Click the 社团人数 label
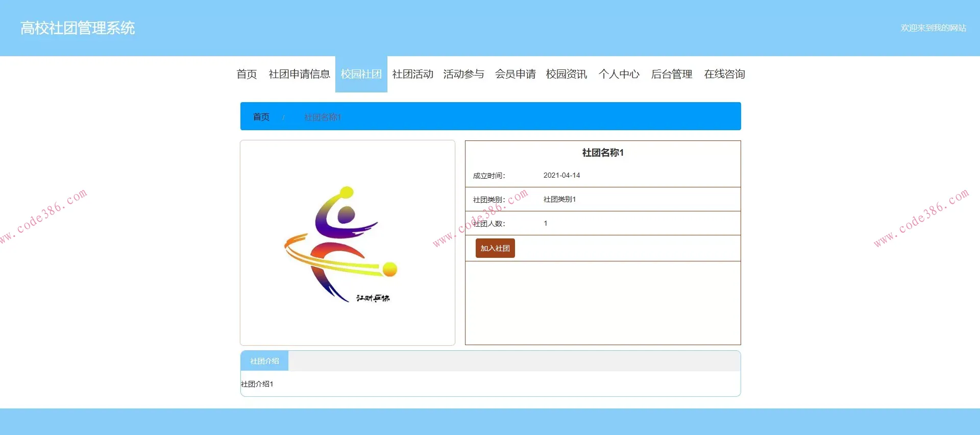980x435 pixels. [488, 224]
